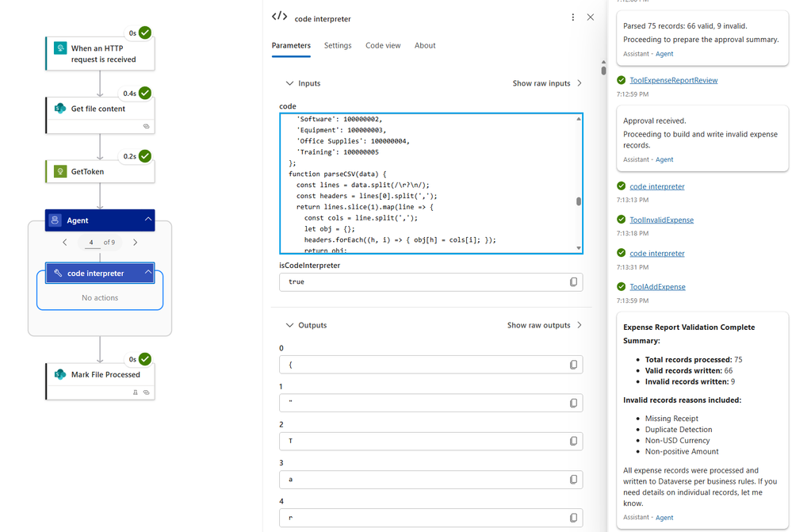Click the panel vertical scrollbar thumb
The height and width of the screenshot is (532, 792).
pyautogui.click(x=603, y=70)
